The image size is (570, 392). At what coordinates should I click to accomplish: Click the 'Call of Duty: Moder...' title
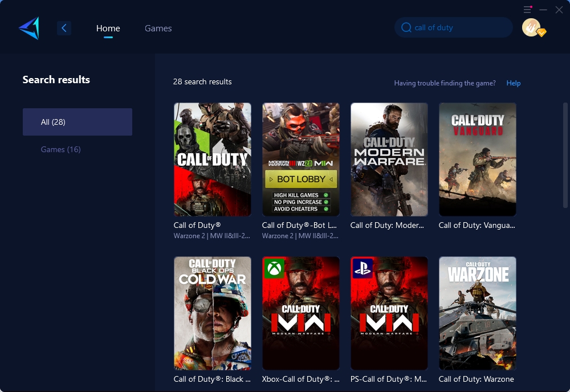[x=387, y=225]
